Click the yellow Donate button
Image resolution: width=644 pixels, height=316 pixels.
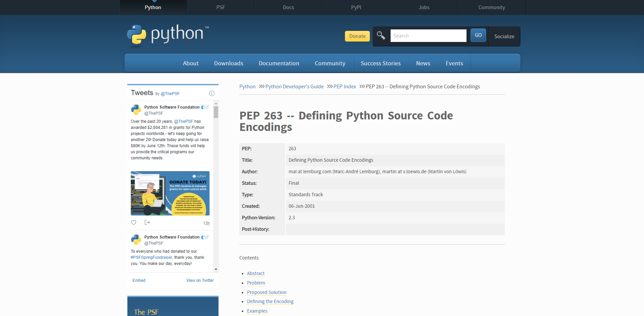pos(357,36)
